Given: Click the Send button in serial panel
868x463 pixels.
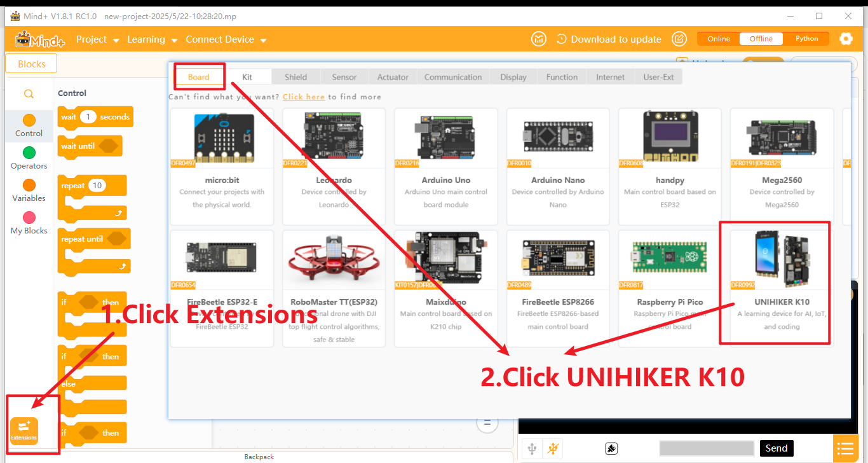Looking at the screenshot, I should click(776, 448).
